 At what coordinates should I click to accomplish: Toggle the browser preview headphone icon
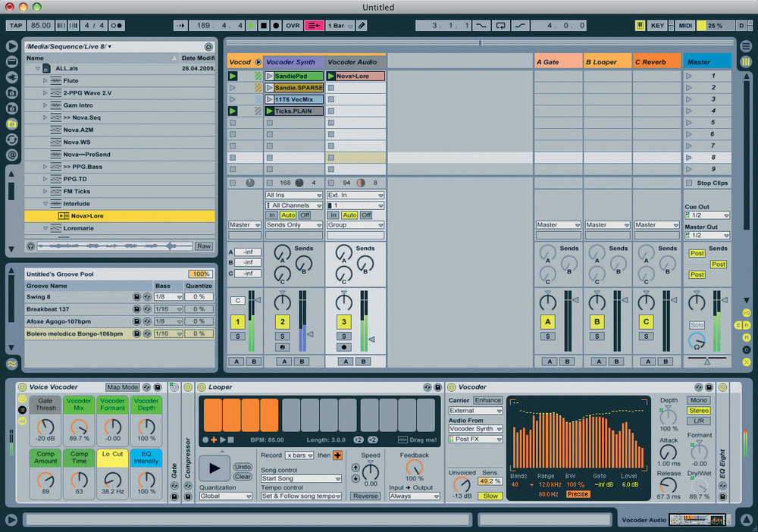[x=31, y=246]
